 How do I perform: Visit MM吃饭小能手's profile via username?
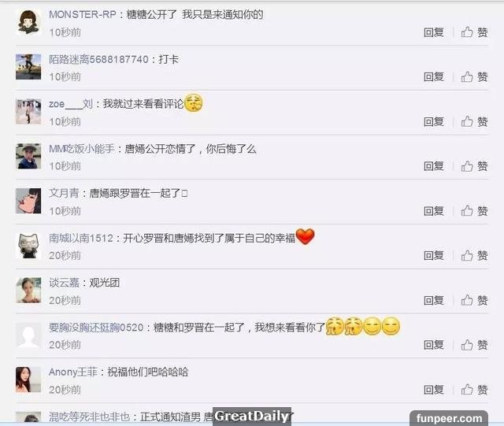(x=82, y=149)
